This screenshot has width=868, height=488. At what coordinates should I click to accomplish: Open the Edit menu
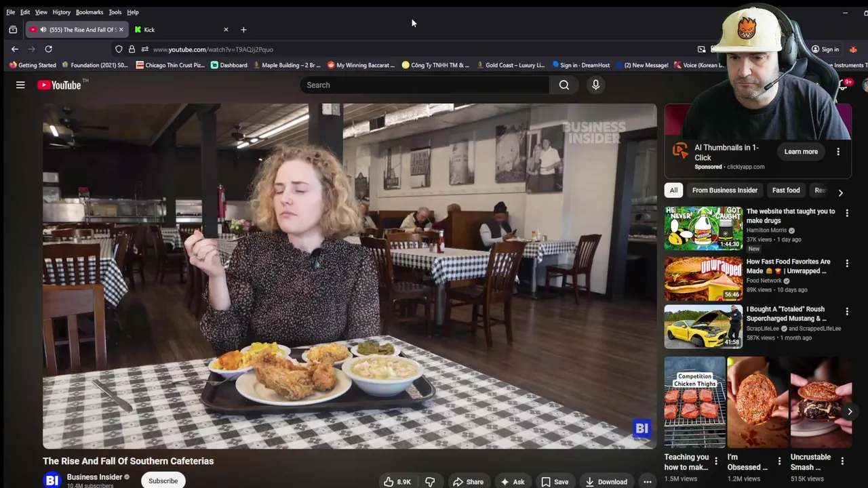25,12
